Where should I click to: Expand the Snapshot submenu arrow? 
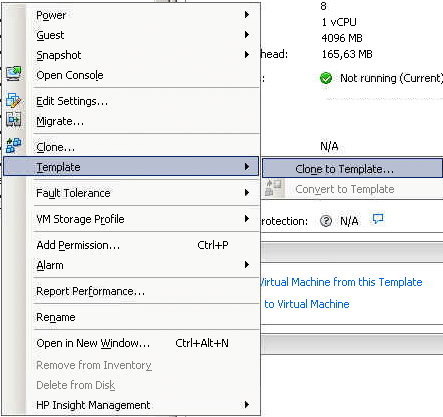click(247, 55)
